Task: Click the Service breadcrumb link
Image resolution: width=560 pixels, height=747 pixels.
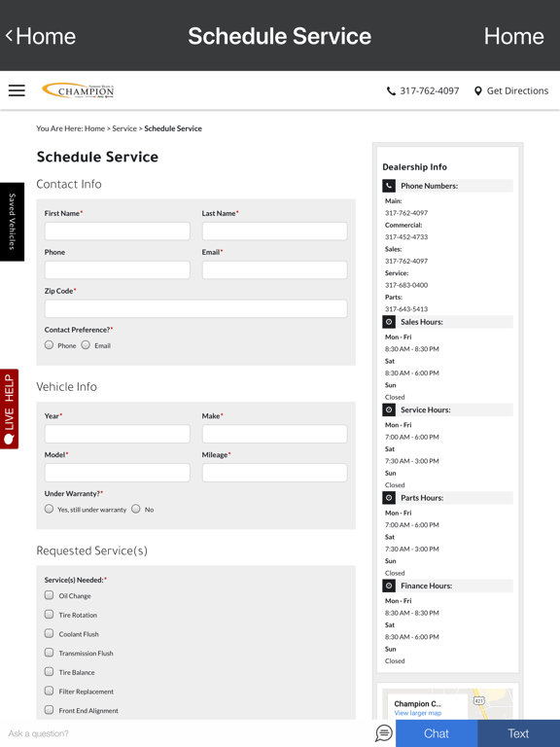Action: pos(124,128)
